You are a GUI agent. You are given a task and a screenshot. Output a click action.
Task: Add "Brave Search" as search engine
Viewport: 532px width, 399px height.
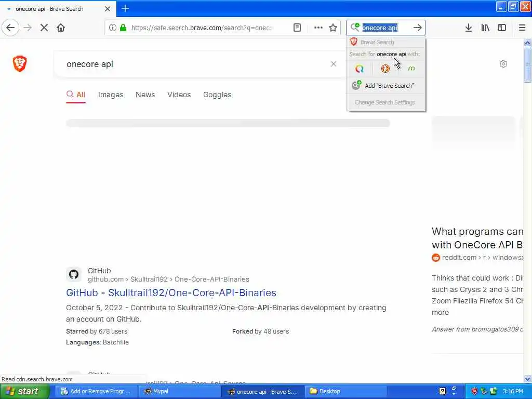pyautogui.click(x=385, y=86)
